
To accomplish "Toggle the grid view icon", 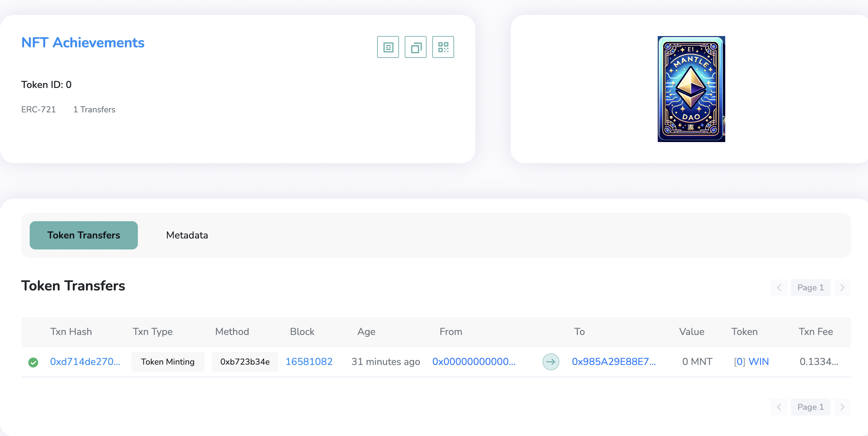I will 442,47.
